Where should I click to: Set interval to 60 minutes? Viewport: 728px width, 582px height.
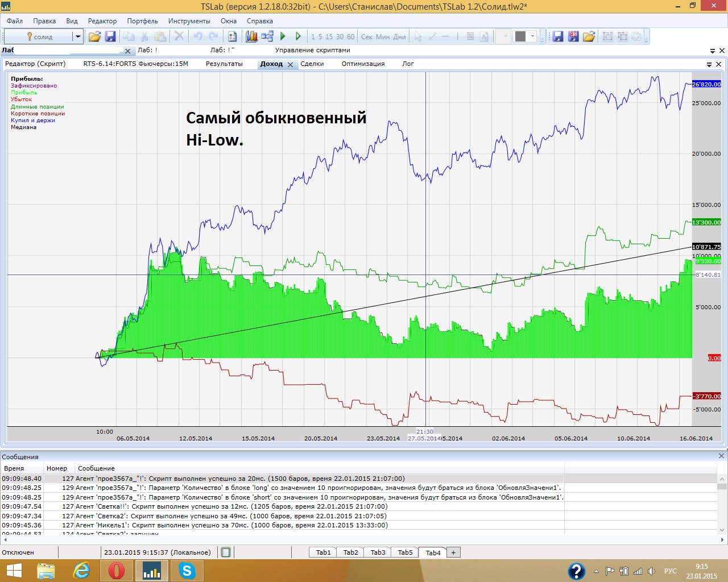click(x=350, y=36)
